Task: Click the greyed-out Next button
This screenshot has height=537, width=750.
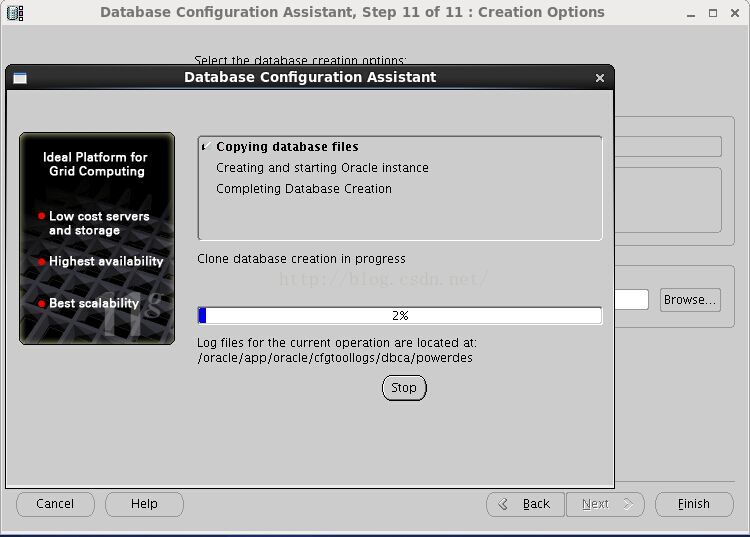Action: [x=604, y=504]
